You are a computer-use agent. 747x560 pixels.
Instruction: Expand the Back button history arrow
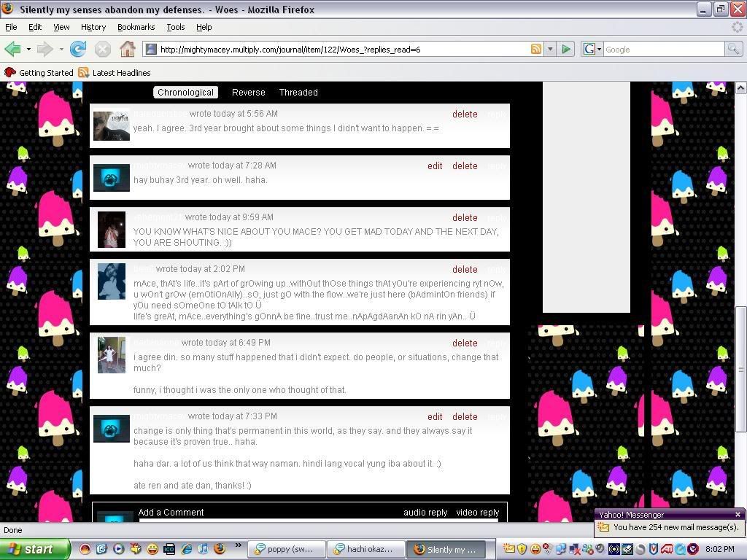(x=28, y=50)
